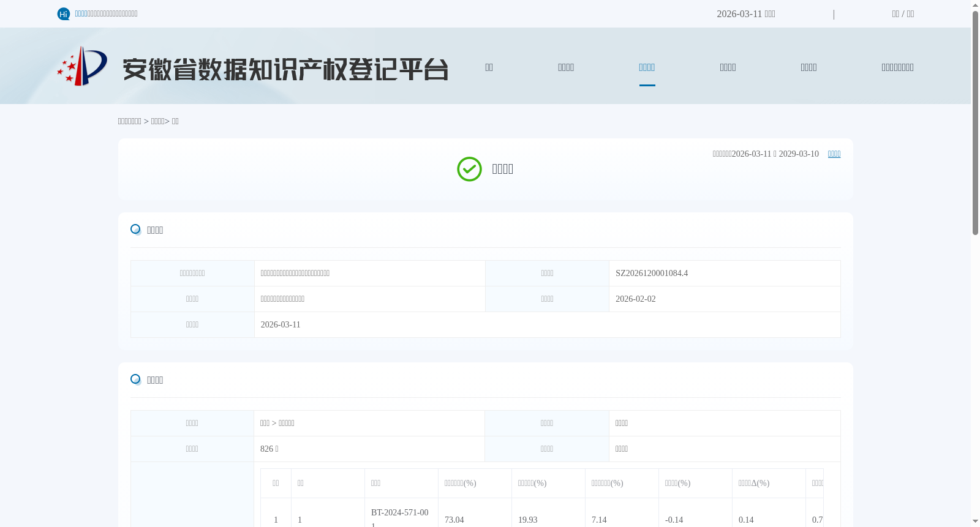Select the 2026-03-11 cell in the first info table
Image resolution: width=980 pixels, height=527 pixels.
(547, 325)
